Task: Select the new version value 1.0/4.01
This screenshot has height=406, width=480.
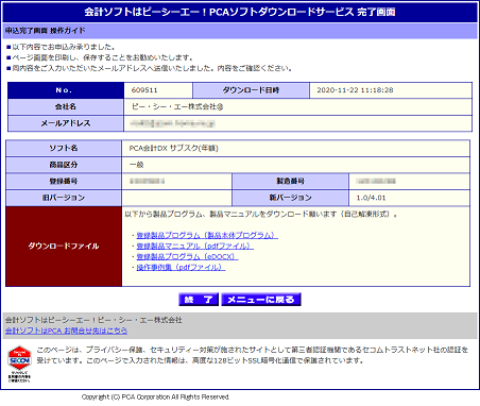Action: click(x=371, y=198)
